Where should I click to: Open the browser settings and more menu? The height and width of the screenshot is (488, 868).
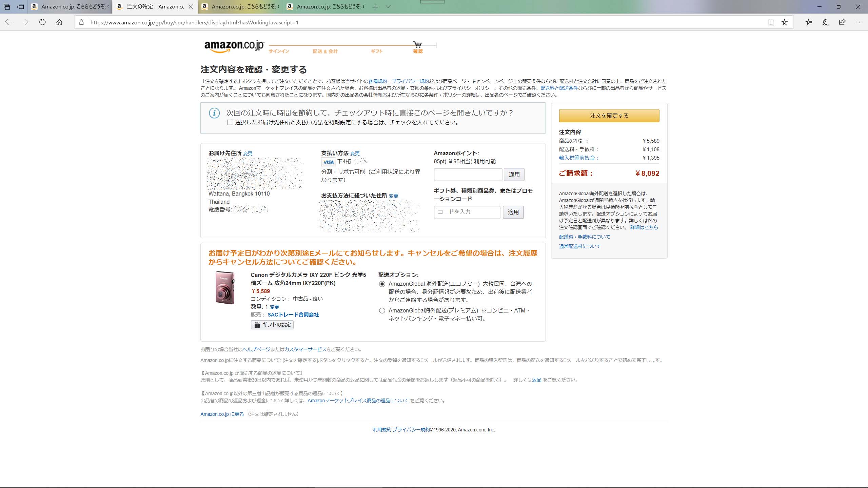point(859,22)
